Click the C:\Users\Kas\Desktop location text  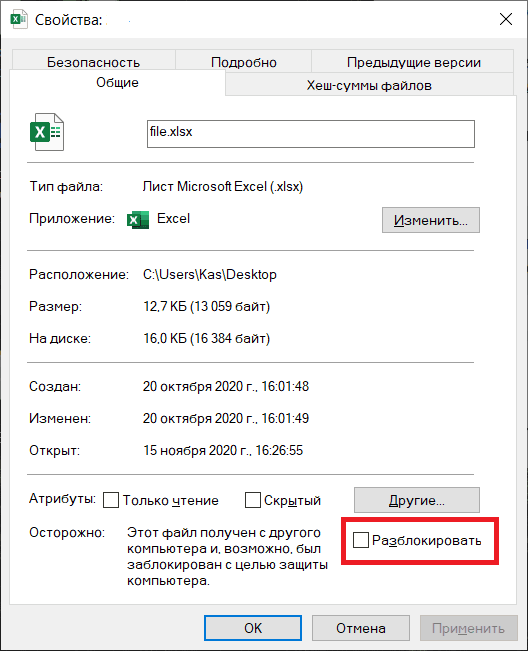(x=210, y=274)
